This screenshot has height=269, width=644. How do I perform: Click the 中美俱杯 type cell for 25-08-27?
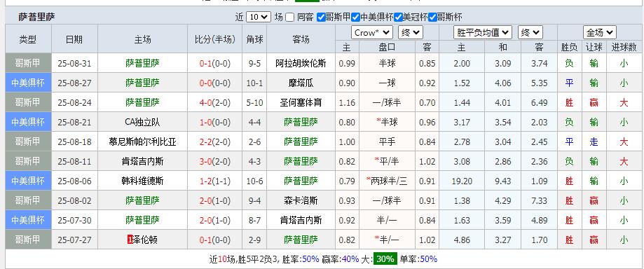tap(28, 83)
